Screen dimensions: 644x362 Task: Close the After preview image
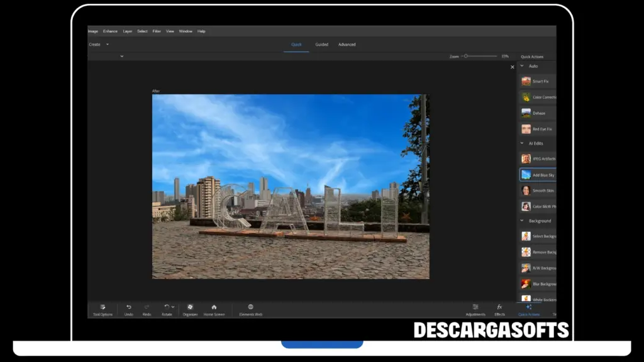(512, 67)
